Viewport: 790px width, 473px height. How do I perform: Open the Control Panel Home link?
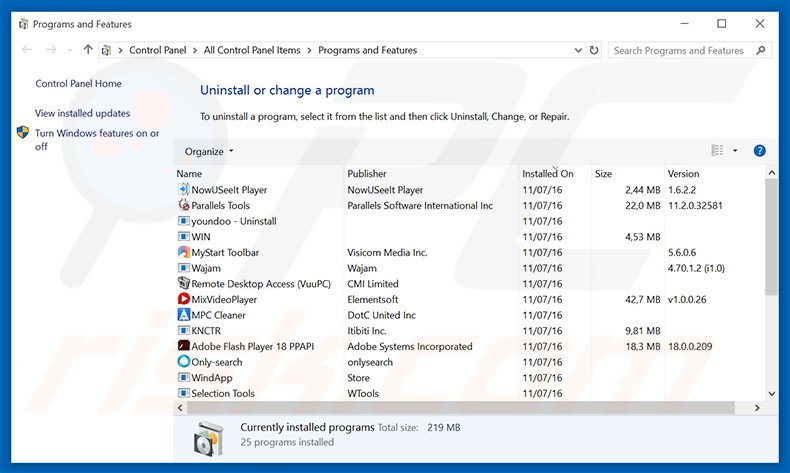tap(78, 84)
